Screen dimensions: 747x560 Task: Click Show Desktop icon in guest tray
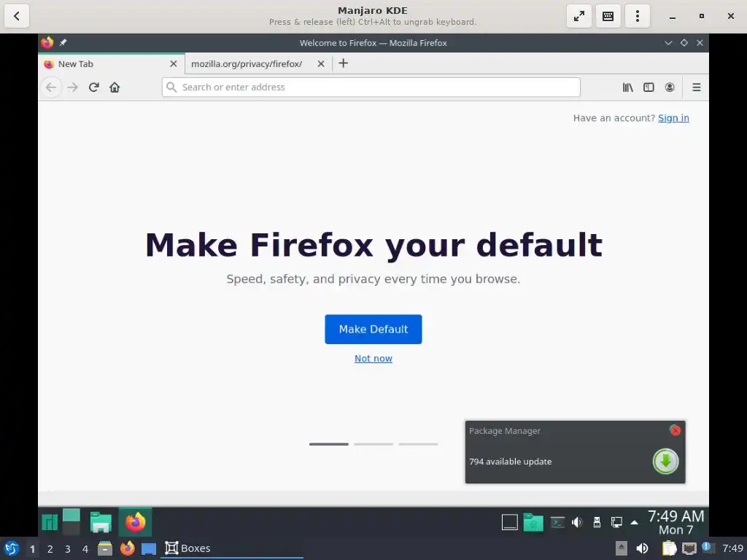pyautogui.click(x=510, y=522)
